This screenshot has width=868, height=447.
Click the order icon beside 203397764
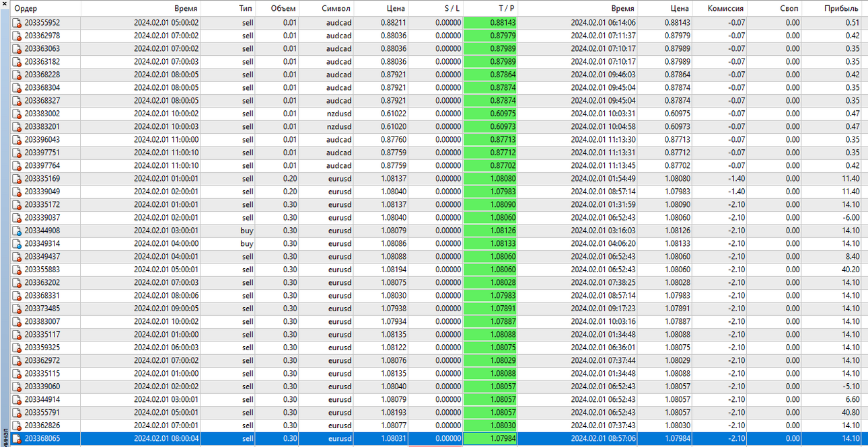point(17,165)
